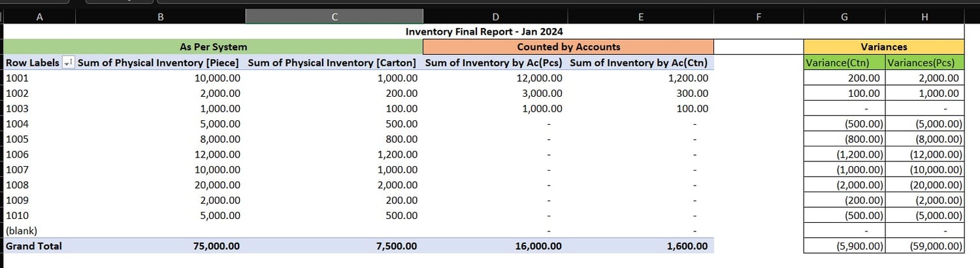Select column B header
Screen dimensions: 980x268
[160, 18]
